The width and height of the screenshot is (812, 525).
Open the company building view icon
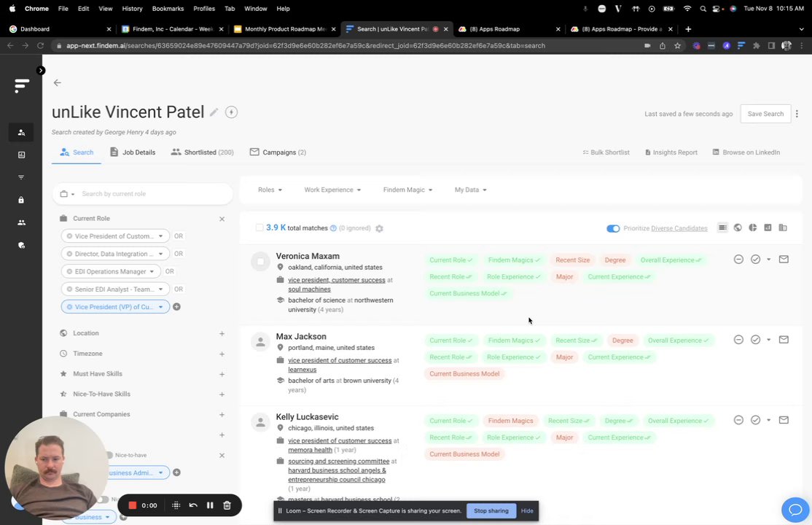pyautogui.click(x=783, y=227)
